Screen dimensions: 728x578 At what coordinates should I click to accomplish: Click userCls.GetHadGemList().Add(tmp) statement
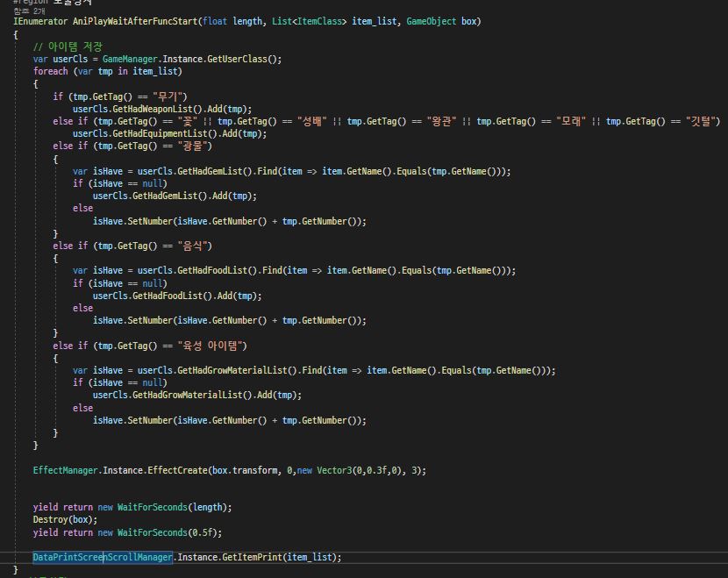point(175,196)
